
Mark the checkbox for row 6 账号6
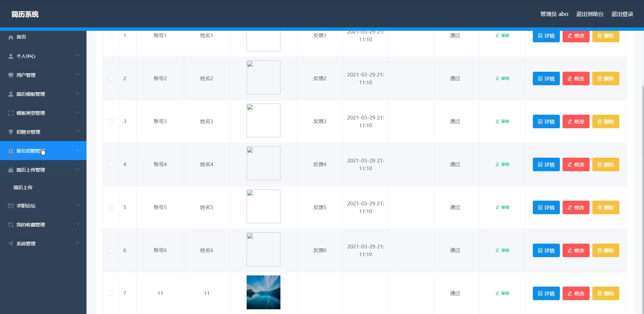point(111,250)
